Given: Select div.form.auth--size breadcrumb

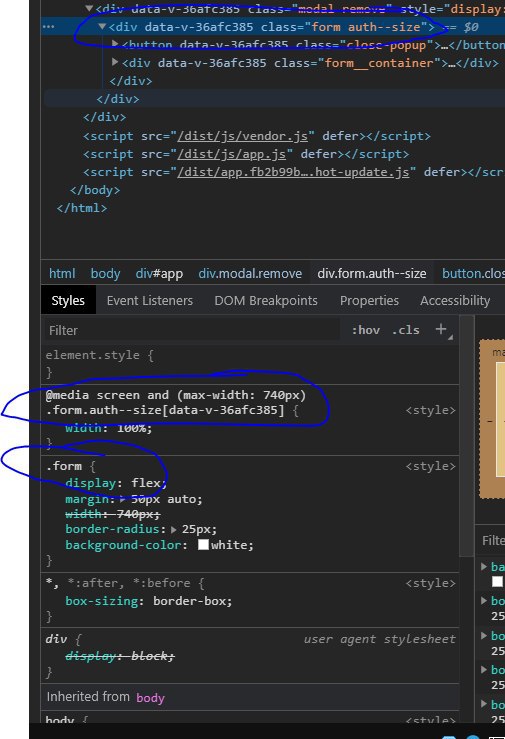Looking at the screenshot, I should tap(372, 273).
